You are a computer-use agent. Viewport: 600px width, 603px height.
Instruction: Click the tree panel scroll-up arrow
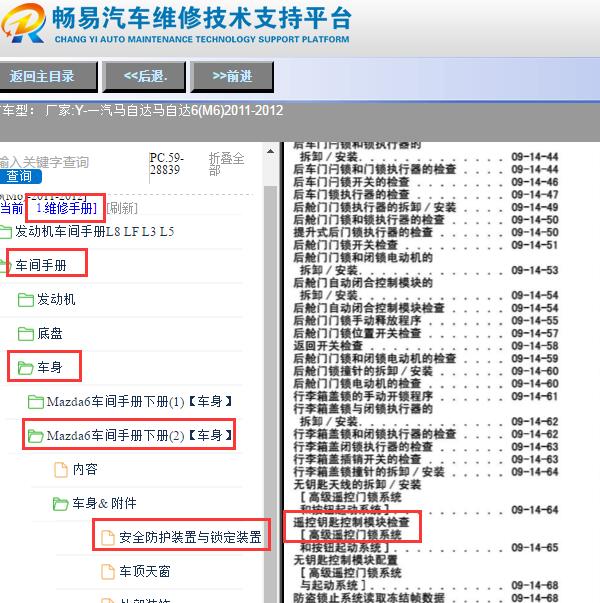270,152
